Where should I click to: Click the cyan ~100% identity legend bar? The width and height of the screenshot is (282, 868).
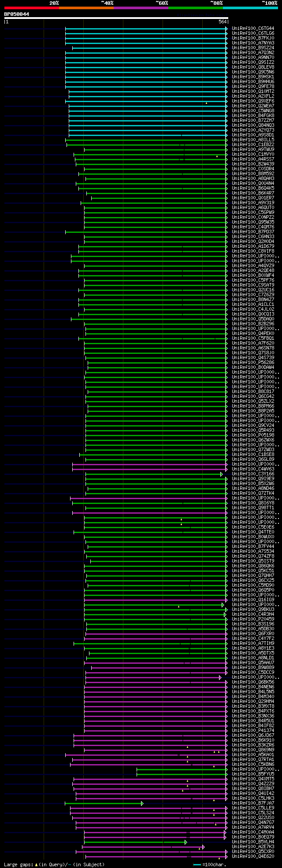point(250,8)
